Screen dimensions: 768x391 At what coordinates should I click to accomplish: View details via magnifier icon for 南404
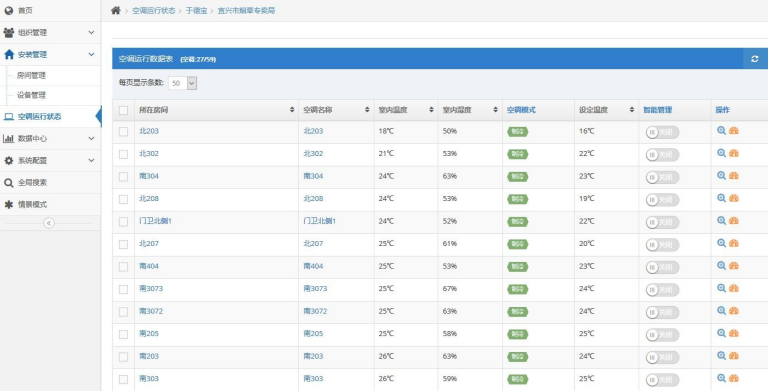click(x=721, y=266)
